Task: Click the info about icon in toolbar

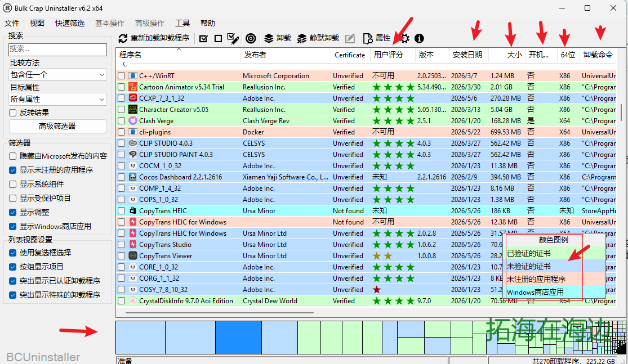Action: point(419,38)
